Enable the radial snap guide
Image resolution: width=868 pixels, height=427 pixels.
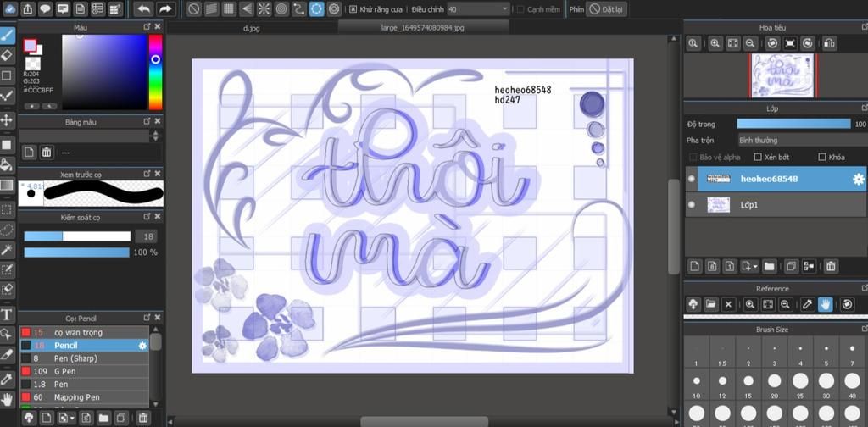pos(264,8)
